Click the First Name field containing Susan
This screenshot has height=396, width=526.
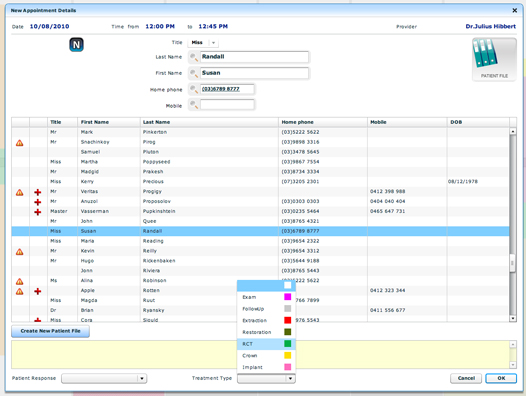tap(254, 73)
